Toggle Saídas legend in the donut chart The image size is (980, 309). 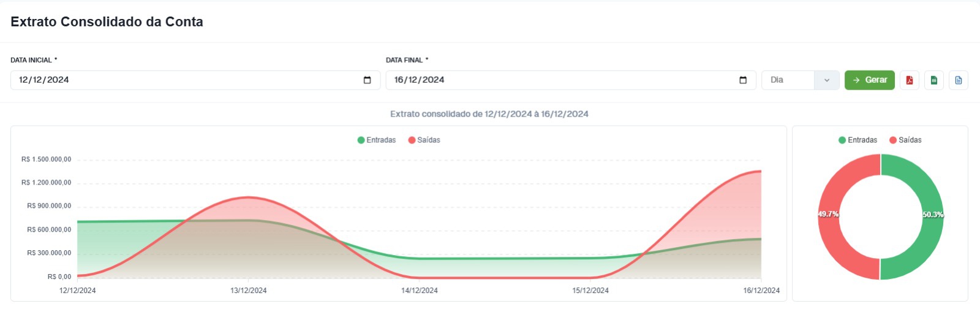(x=905, y=140)
